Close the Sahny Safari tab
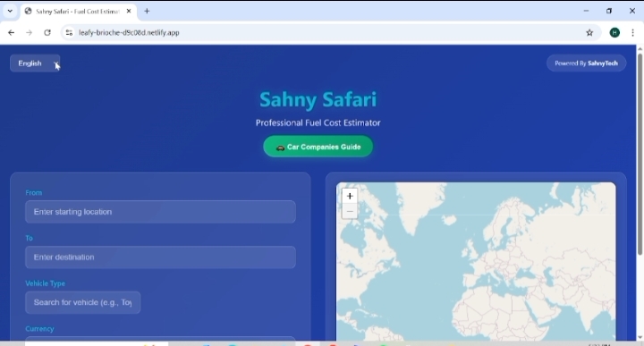Viewport: 644px width, 346px height. [129, 11]
